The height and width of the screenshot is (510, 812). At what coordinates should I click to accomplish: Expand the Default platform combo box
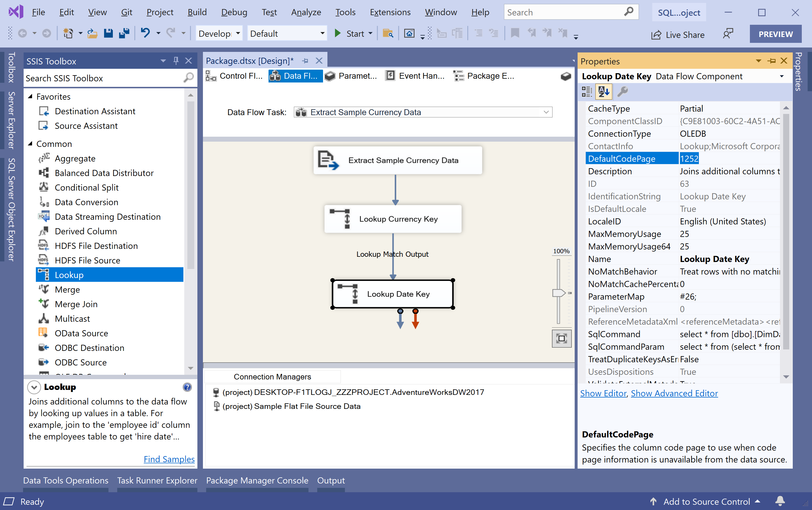click(322, 34)
